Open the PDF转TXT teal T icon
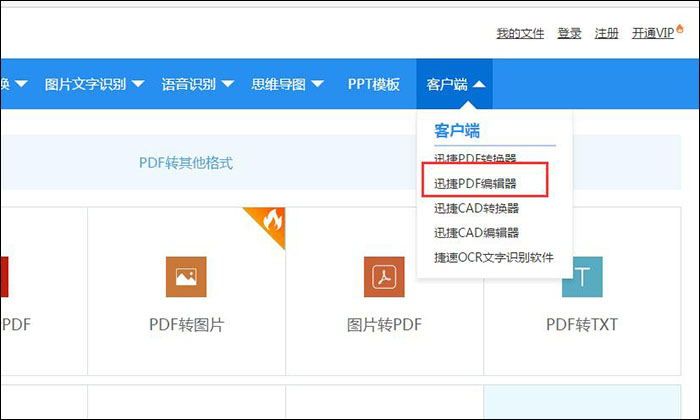This screenshot has height=420, width=700. [x=582, y=277]
